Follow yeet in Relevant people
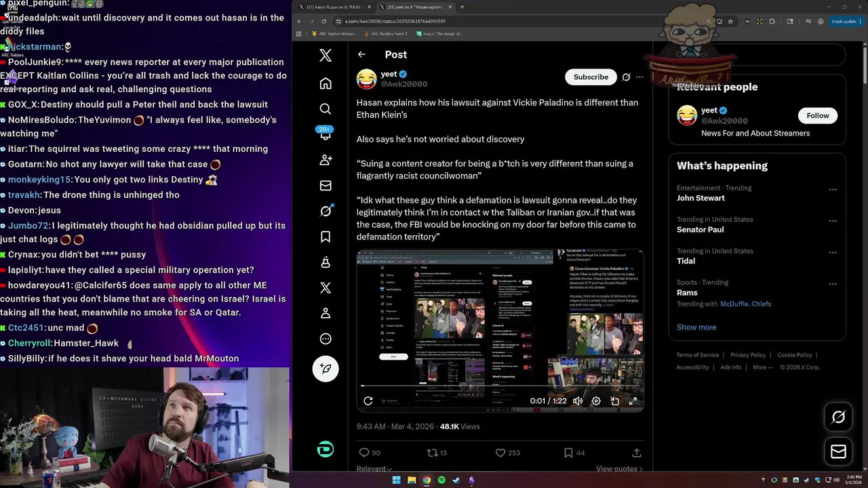Image resolution: width=868 pixels, height=488 pixels. click(x=818, y=115)
